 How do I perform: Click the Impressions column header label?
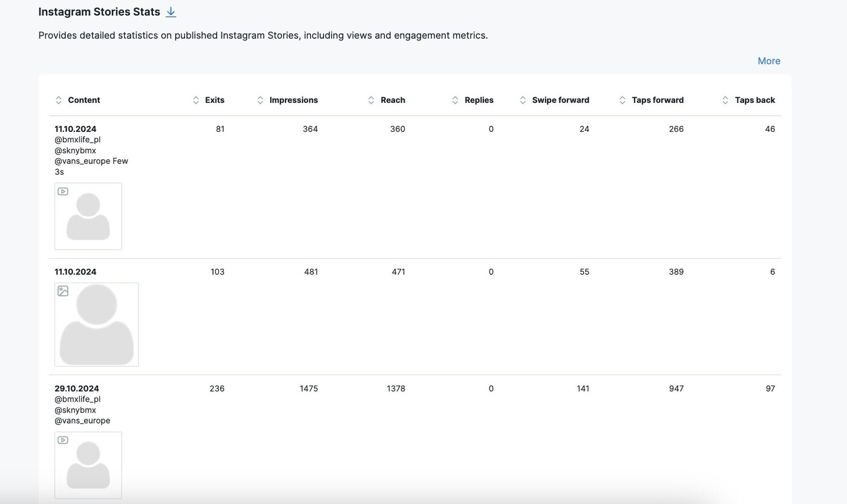(293, 100)
